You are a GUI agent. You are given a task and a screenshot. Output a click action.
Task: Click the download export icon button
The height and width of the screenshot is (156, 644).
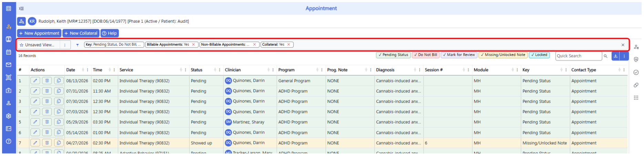click(615, 56)
